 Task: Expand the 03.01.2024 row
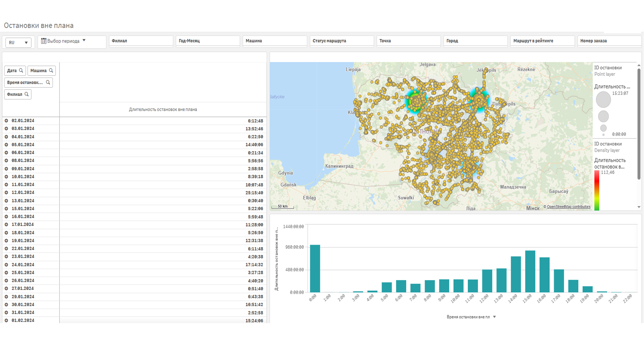point(6,129)
